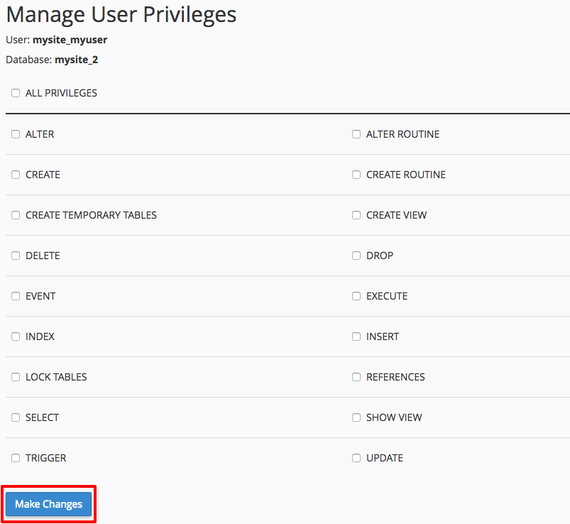Tick the LOCK TABLES checkbox
Image resolution: width=570 pixels, height=524 pixels.
15,377
